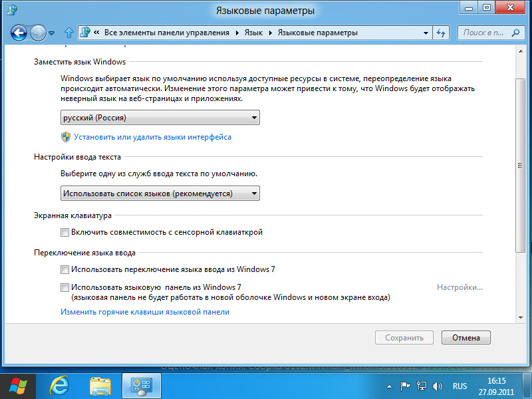The image size is (532, 399).
Task: Click the shield icon by install languages
Action: point(65,137)
